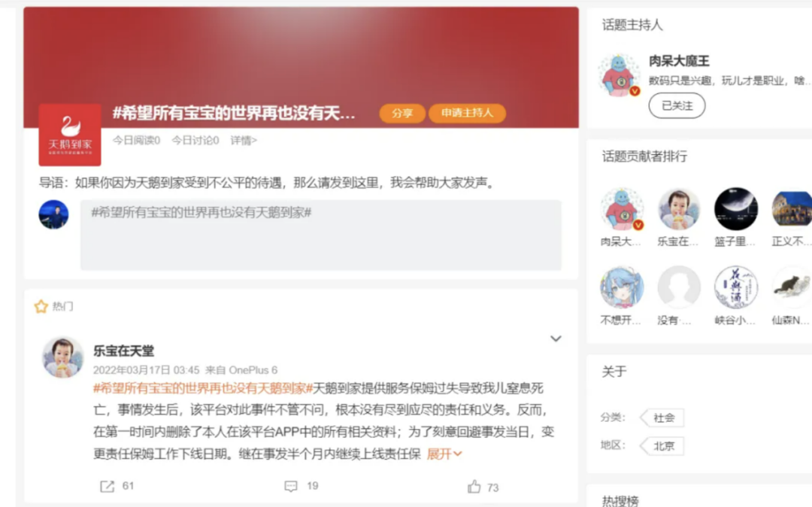The image size is (812, 507).
Task: Click the 天鹅到家 swan topic logo
Action: pos(70,135)
